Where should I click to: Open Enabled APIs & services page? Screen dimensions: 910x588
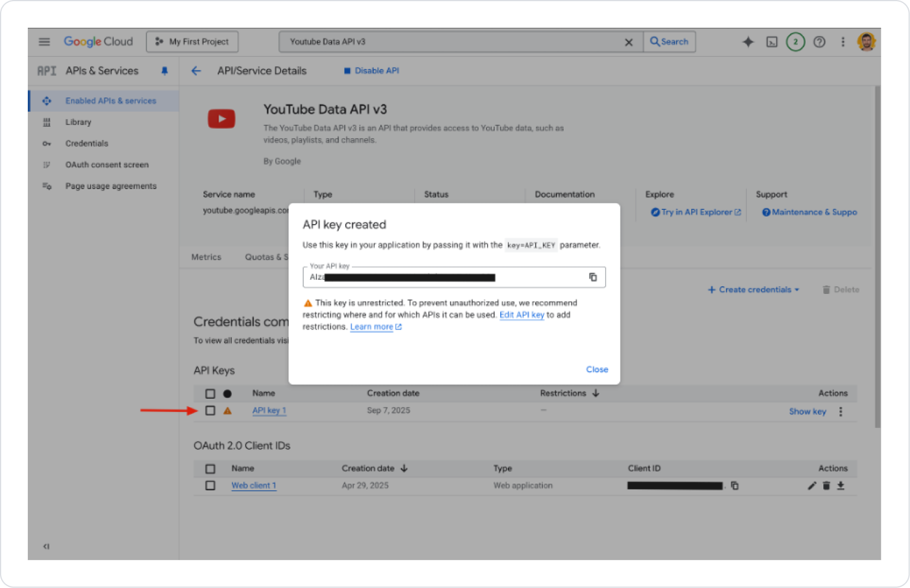coord(104,101)
